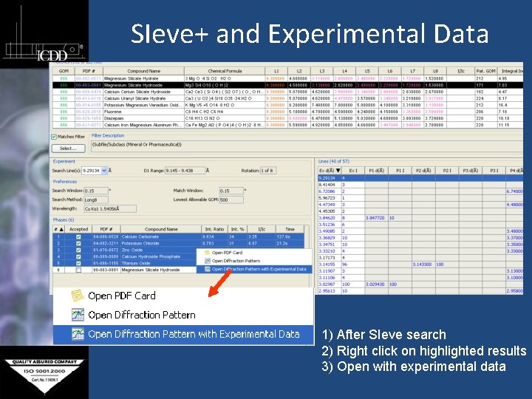Click the L1 column header
Viewport: 532px width, 399px height.
(276, 71)
